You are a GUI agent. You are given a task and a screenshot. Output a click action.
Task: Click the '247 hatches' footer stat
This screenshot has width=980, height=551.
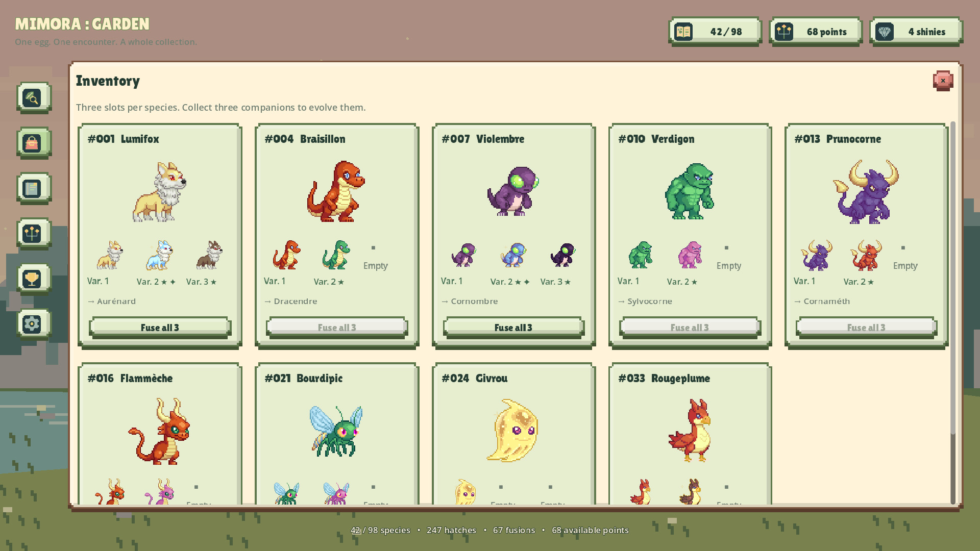[x=451, y=530]
